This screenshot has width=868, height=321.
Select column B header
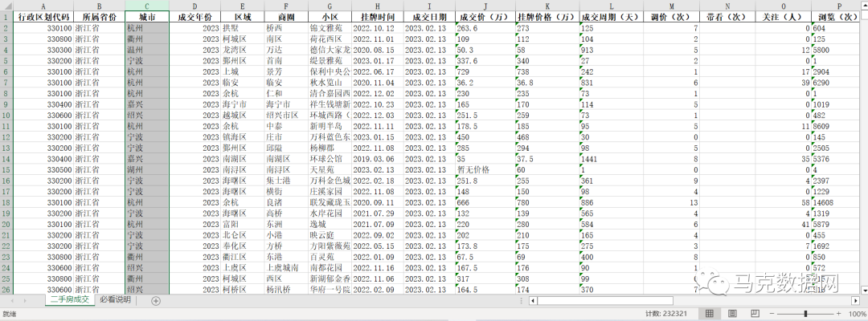click(99, 5)
